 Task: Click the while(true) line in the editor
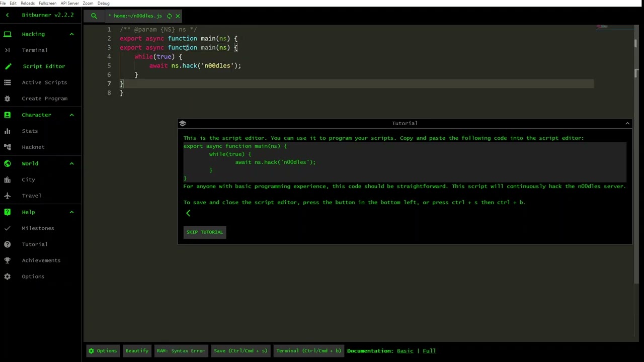[x=158, y=57]
